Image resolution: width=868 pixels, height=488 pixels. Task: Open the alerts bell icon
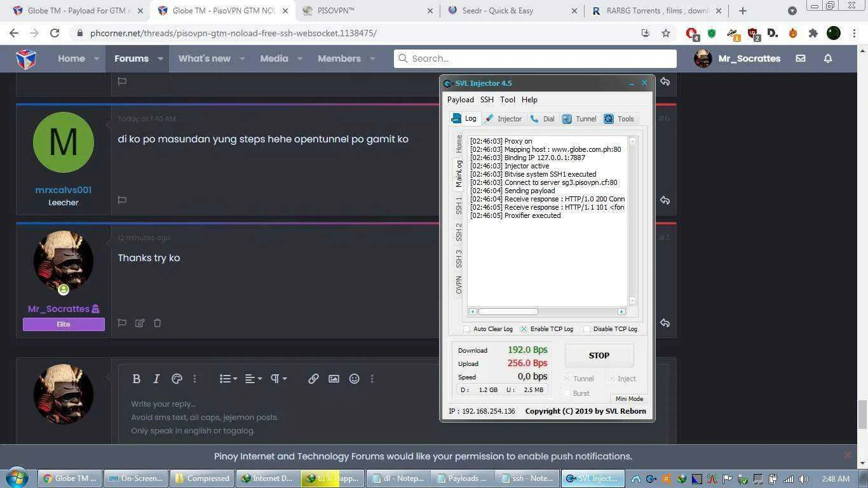[828, 58]
